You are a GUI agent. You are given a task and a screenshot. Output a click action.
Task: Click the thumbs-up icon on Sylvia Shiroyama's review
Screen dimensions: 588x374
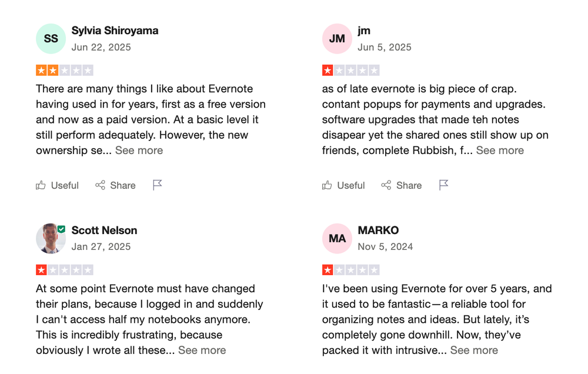tap(41, 185)
